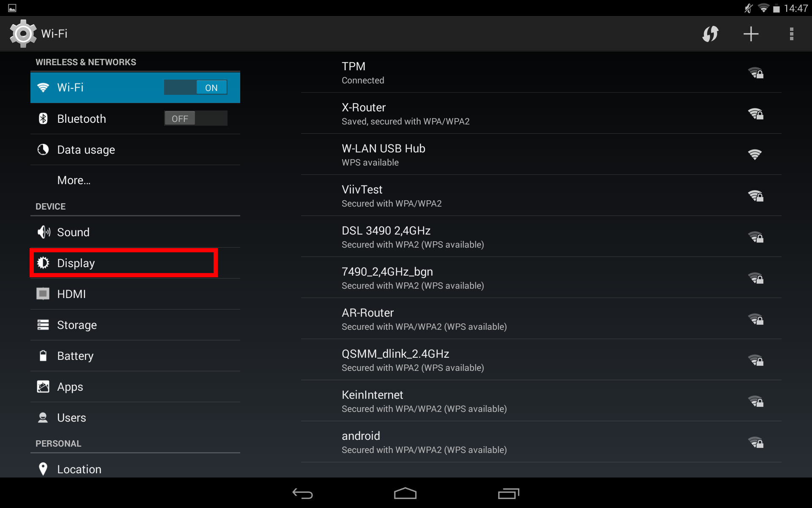Expand More… wireless settings
The height and width of the screenshot is (508, 812).
[135, 180]
